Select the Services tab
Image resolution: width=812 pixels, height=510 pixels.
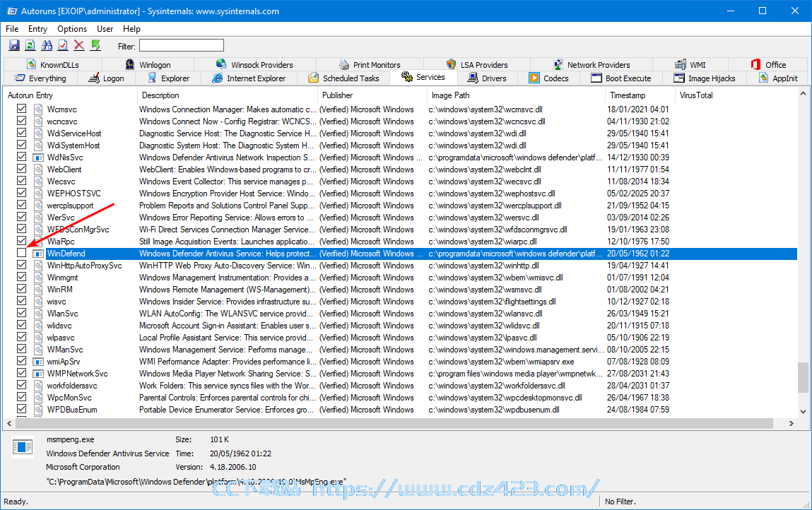click(423, 77)
